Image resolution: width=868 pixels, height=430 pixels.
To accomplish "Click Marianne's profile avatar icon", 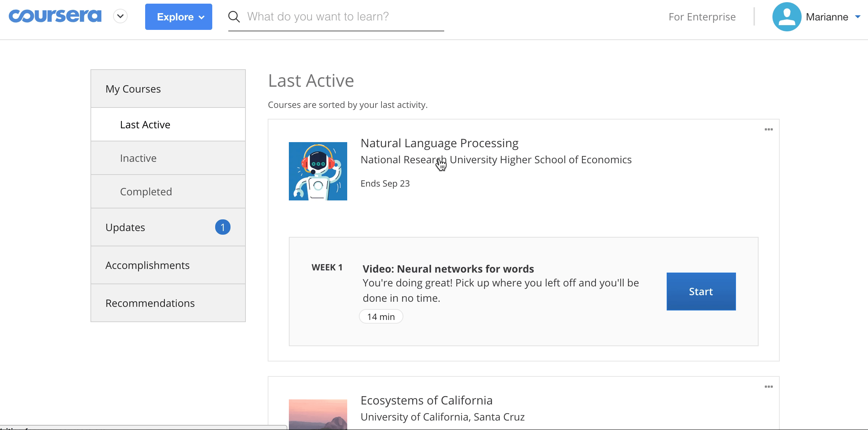I will click(786, 17).
